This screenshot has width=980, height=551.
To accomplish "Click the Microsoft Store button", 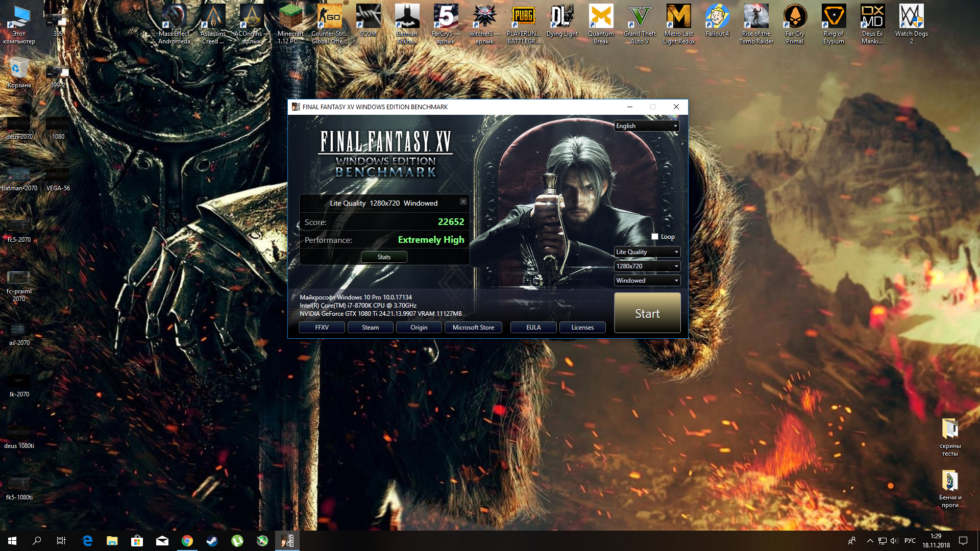I will (473, 328).
